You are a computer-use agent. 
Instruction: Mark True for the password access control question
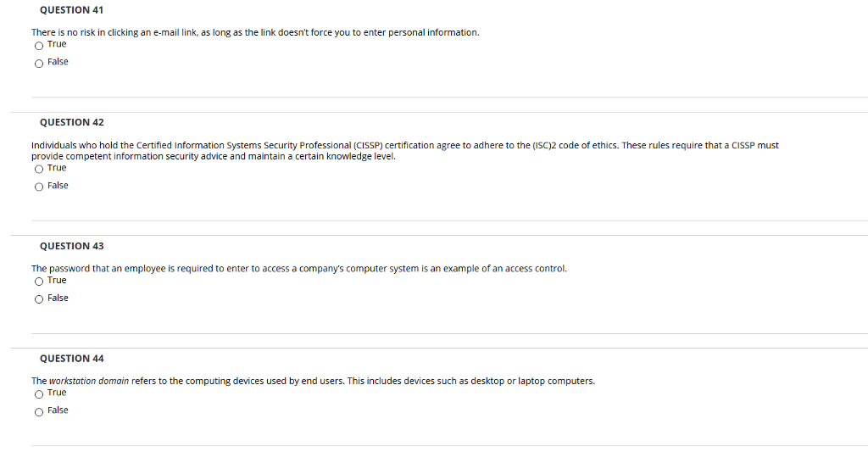coord(39,282)
